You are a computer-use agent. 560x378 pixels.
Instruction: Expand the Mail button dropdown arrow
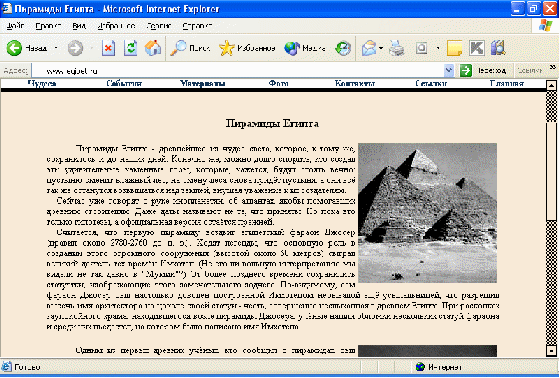(x=381, y=48)
